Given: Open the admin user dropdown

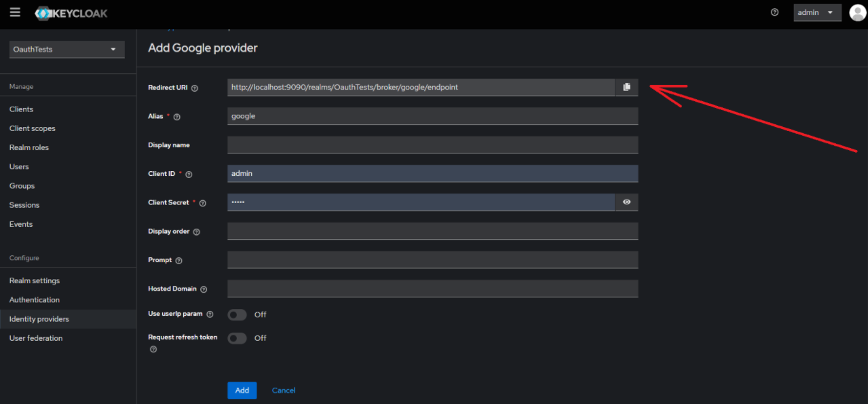Looking at the screenshot, I should pos(817,12).
